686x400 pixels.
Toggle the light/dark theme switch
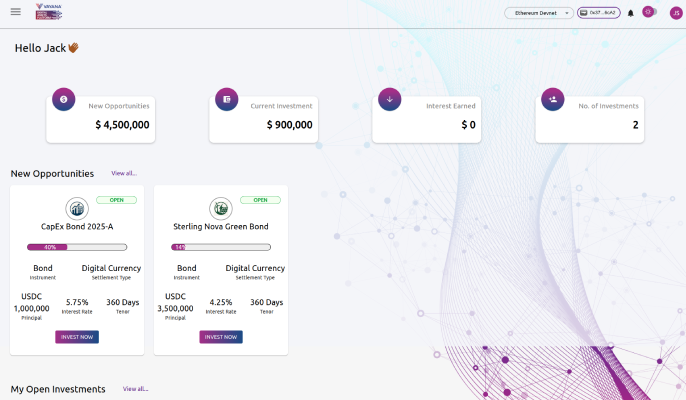648,12
